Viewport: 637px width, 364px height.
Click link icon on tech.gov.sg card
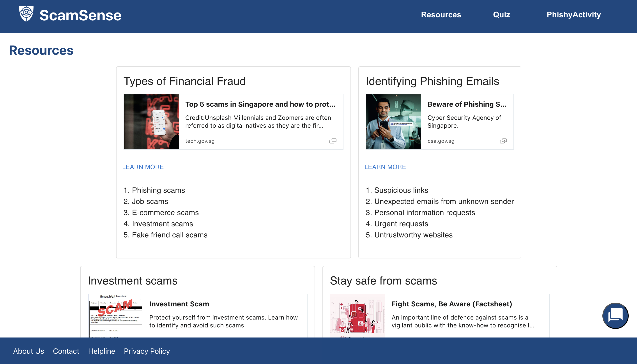[x=333, y=141]
